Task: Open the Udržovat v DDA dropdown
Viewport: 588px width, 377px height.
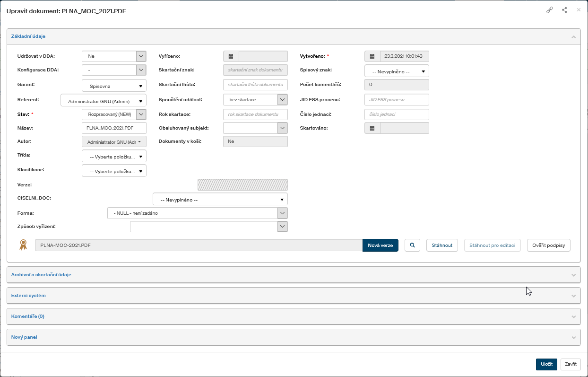Action: (141, 56)
